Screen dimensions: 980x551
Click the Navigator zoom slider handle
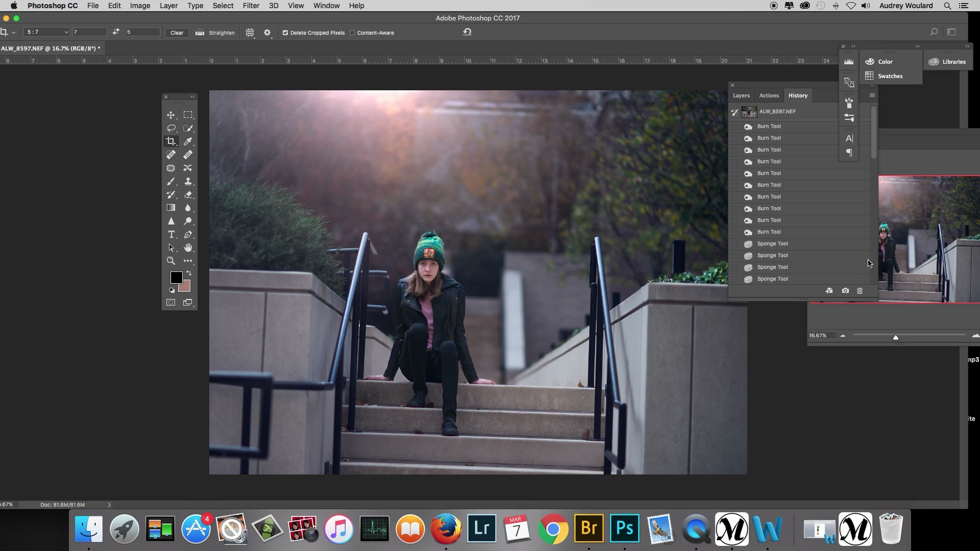click(895, 337)
